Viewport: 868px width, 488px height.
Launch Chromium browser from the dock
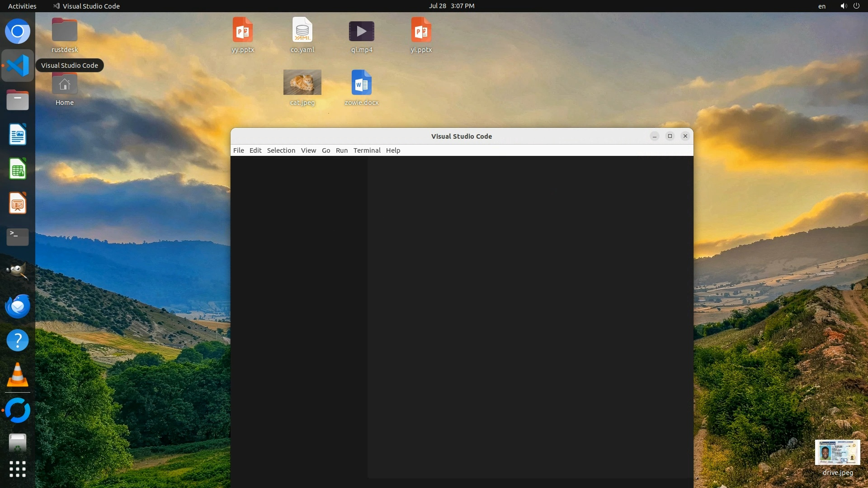18,32
